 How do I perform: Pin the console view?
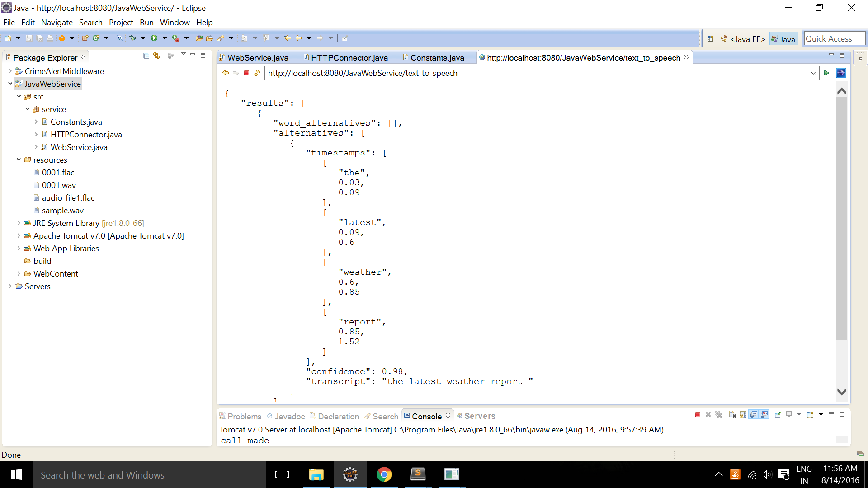pyautogui.click(x=778, y=415)
